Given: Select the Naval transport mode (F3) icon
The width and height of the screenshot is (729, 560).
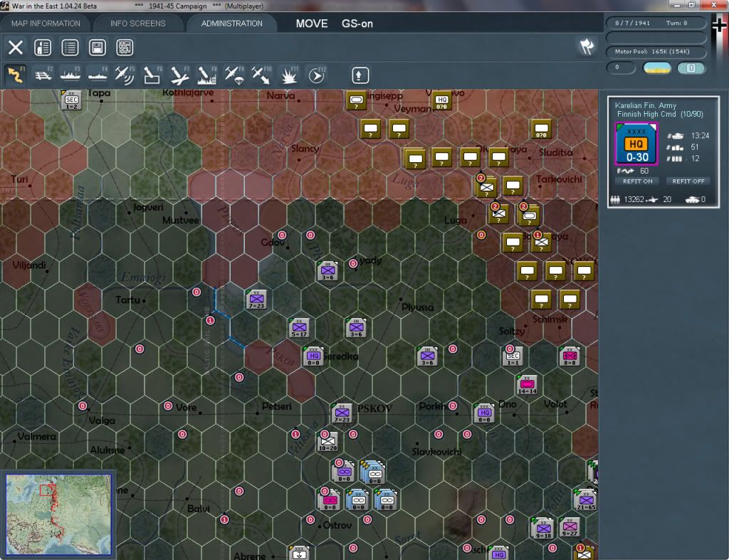Looking at the screenshot, I should pos(70,75).
